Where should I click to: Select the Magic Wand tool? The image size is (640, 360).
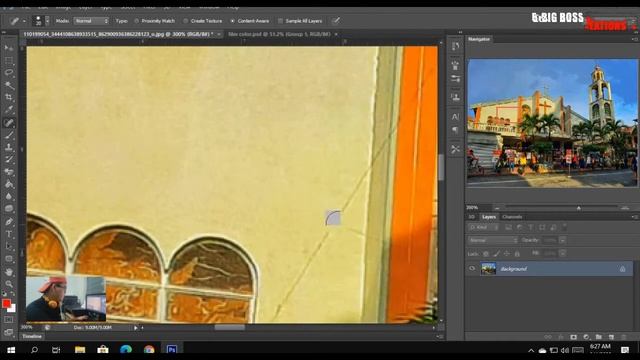point(9,85)
